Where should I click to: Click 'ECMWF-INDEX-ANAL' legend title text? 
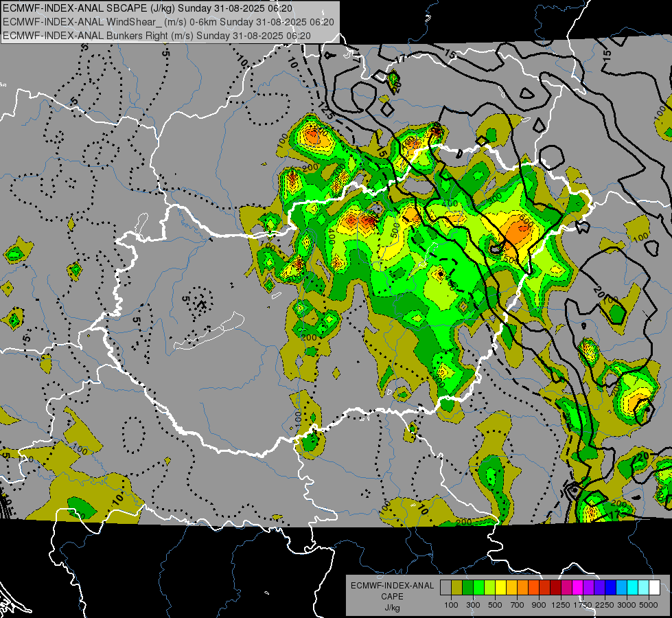pyautogui.click(x=392, y=586)
